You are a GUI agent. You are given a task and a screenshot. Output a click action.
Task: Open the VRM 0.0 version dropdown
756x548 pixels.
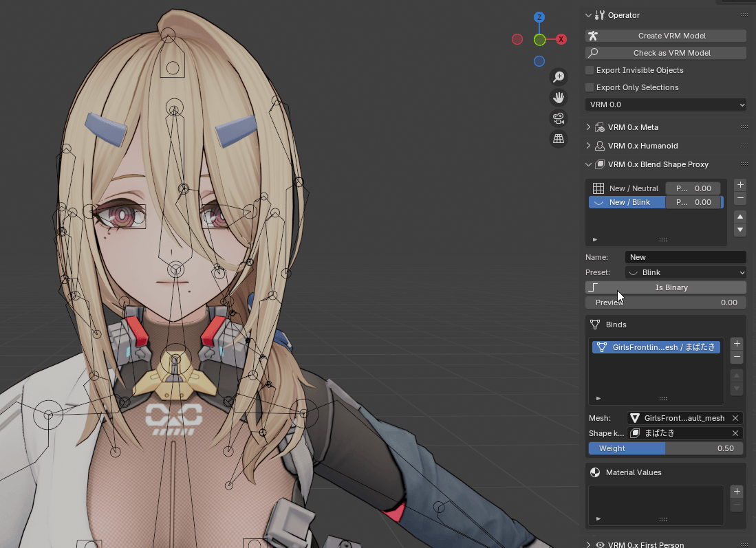click(665, 105)
